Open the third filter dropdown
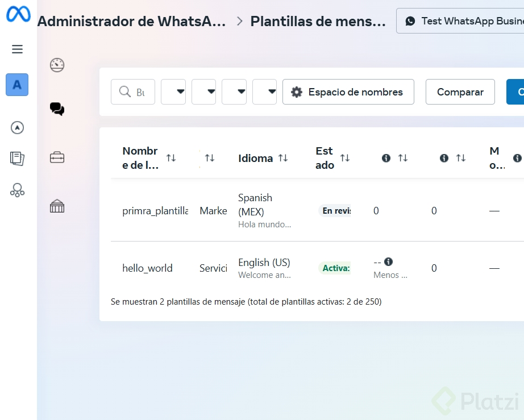Viewport: 524px width, 420px height. click(x=234, y=92)
